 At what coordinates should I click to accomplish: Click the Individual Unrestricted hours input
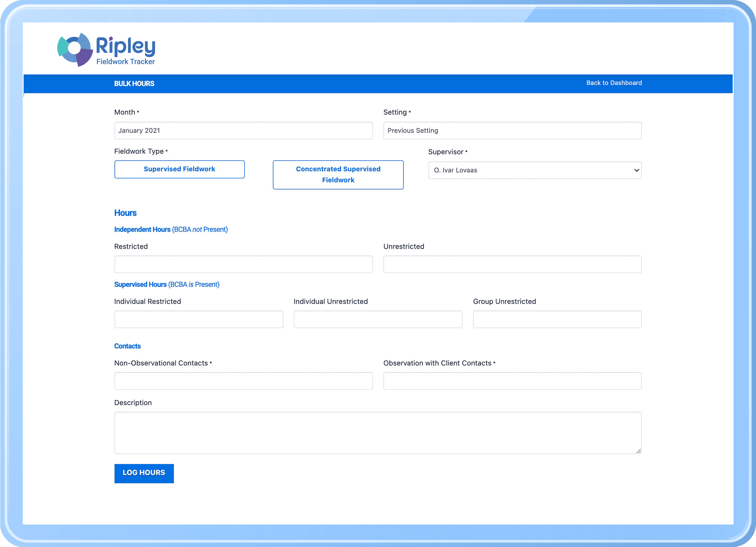click(x=378, y=319)
